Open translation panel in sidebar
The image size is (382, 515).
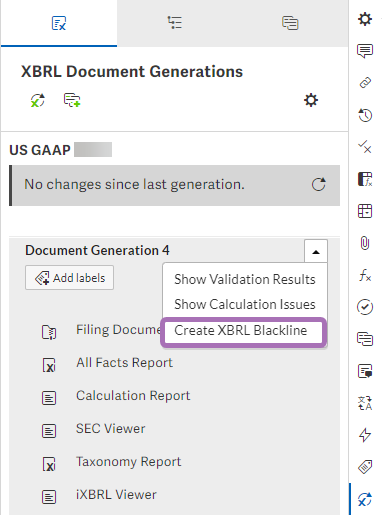[365, 403]
